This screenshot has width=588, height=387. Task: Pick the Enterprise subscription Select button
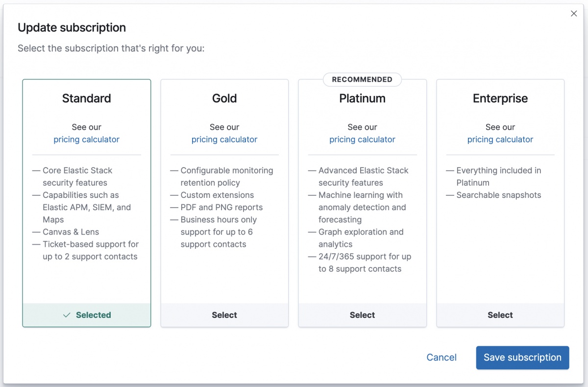coord(500,315)
